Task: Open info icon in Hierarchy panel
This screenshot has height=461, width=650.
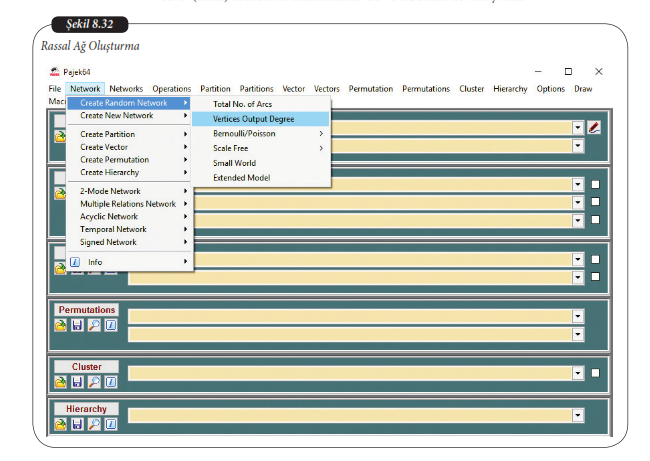Action: 110,424
